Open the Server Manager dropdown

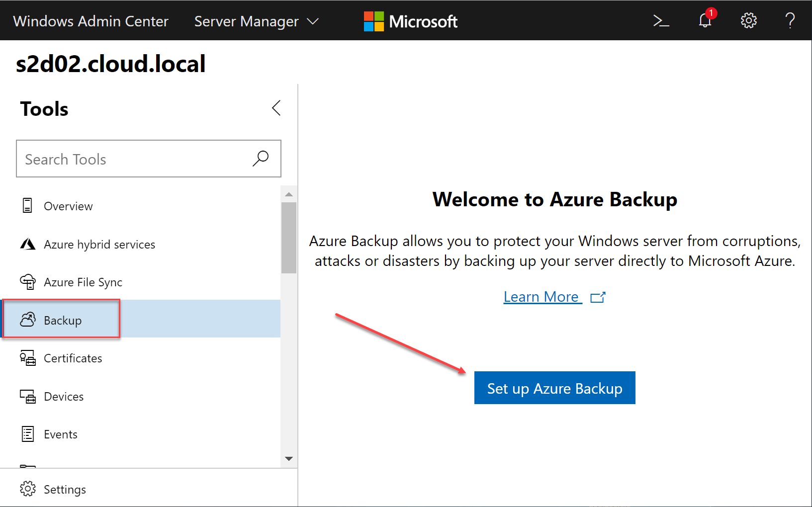256,21
